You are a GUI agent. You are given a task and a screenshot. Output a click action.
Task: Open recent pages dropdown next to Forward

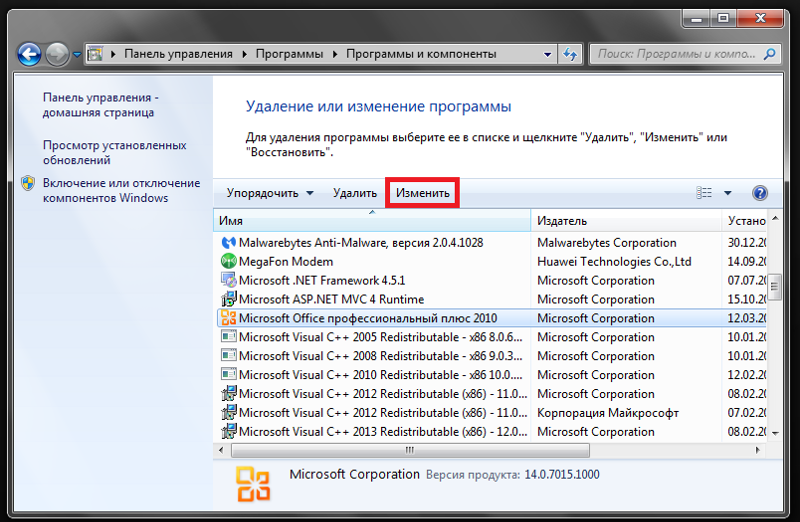[x=77, y=54]
